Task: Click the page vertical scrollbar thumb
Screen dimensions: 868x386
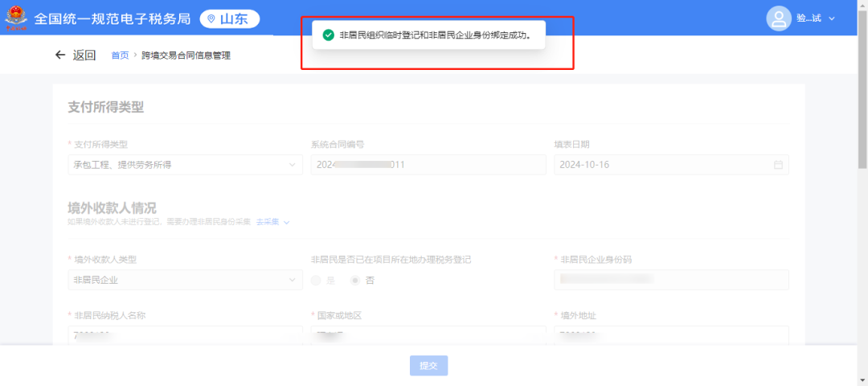Action: [x=862, y=88]
